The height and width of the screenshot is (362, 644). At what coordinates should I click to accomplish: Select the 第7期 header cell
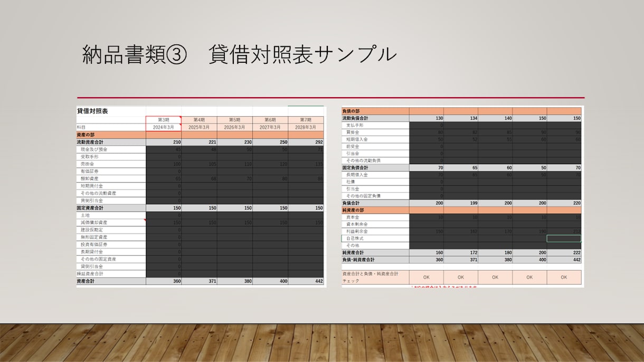click(306, 120)
